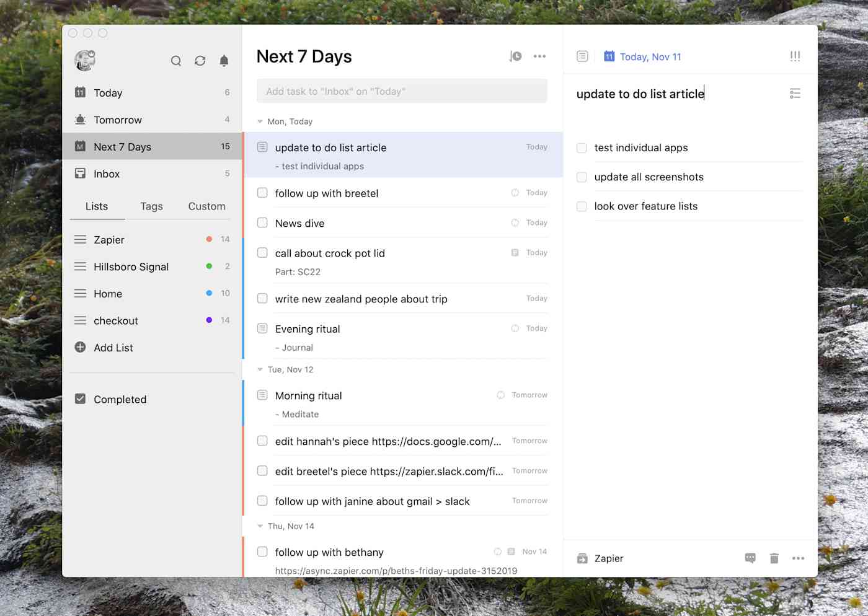Open the detail pane more options menu

[798, 558]
